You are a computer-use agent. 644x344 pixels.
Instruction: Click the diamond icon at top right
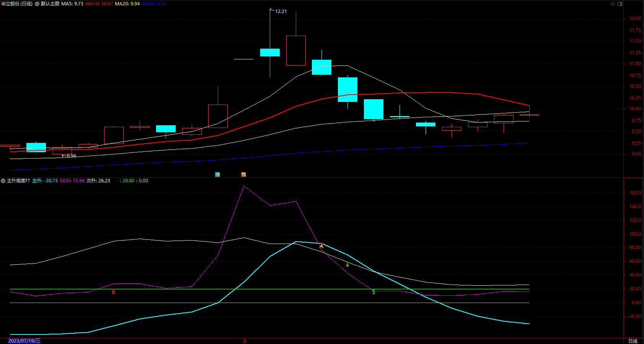pyautogui.click(x=613, y=4)
